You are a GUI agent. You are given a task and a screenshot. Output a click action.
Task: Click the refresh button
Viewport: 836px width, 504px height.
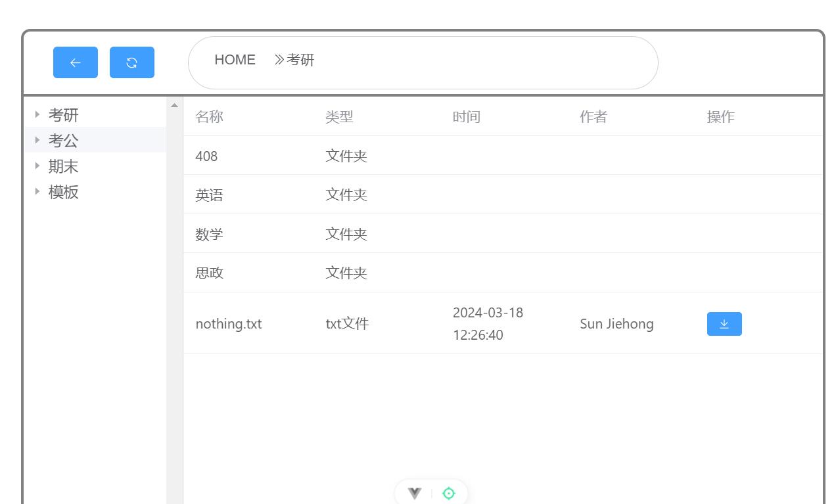coord(132,62)
